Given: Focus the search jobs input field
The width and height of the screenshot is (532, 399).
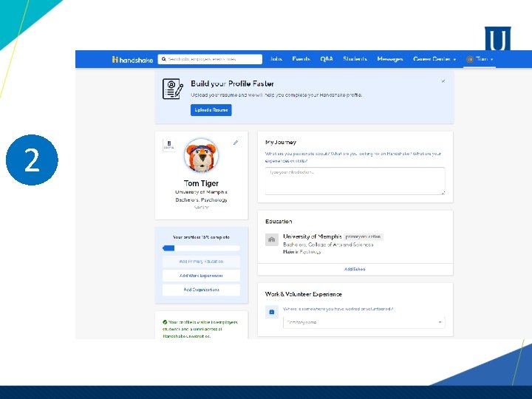Looking at the screenshot, I should point(210,59).
